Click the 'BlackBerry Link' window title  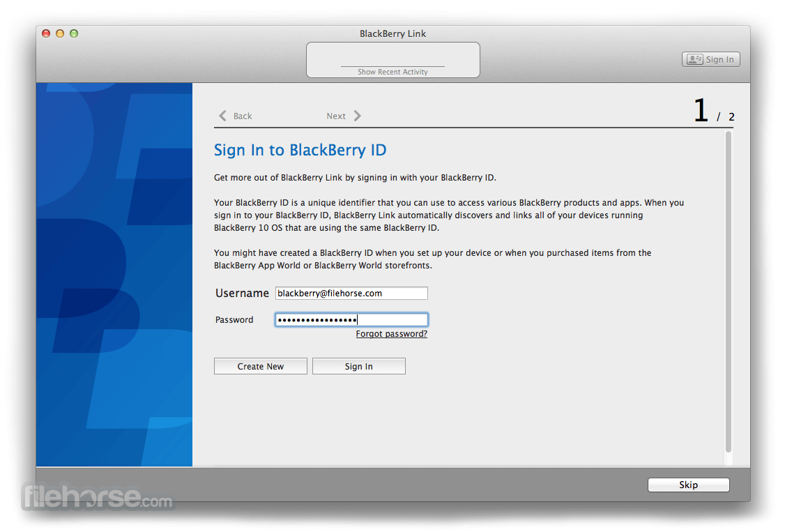[392, 33]
